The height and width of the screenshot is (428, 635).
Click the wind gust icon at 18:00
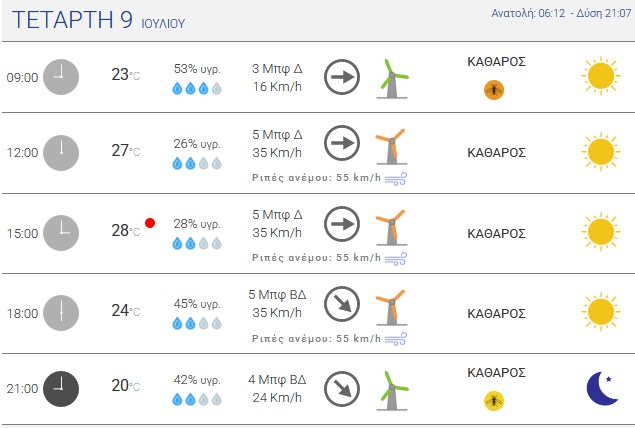coord(396,339)
